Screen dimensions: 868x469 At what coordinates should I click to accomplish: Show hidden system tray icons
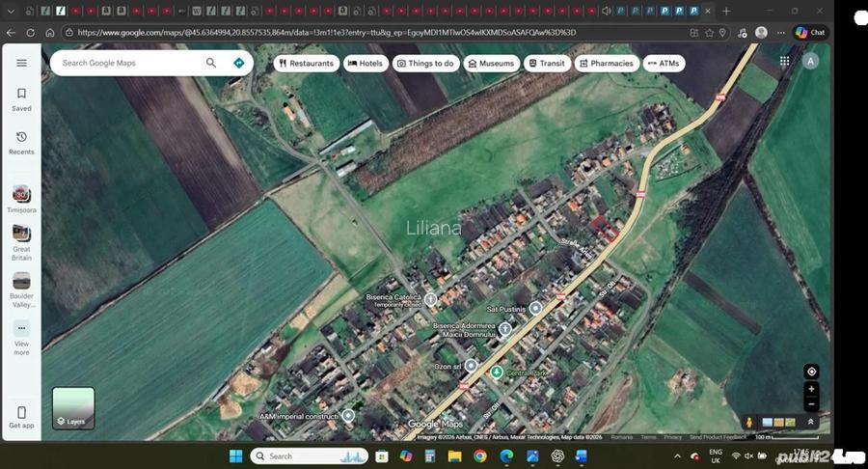(x=677, y=455)
